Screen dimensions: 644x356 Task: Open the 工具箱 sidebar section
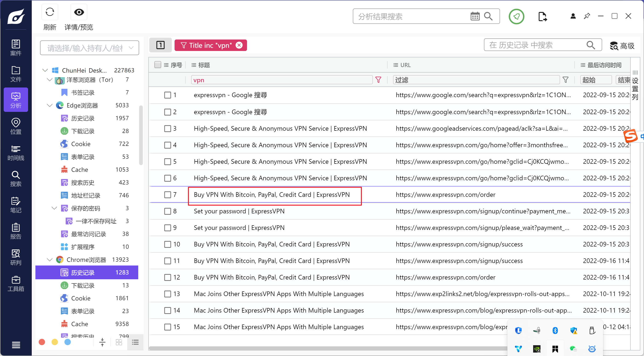tap(16, 283)
